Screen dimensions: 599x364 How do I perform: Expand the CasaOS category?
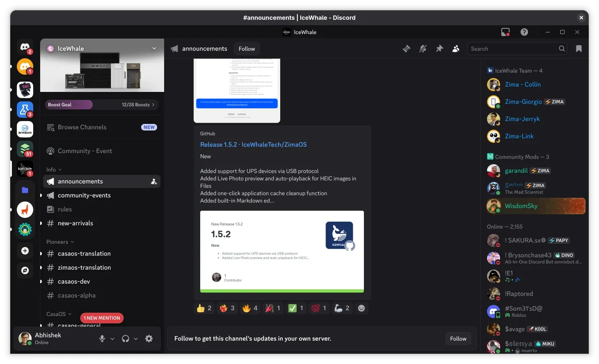[58, 314]
